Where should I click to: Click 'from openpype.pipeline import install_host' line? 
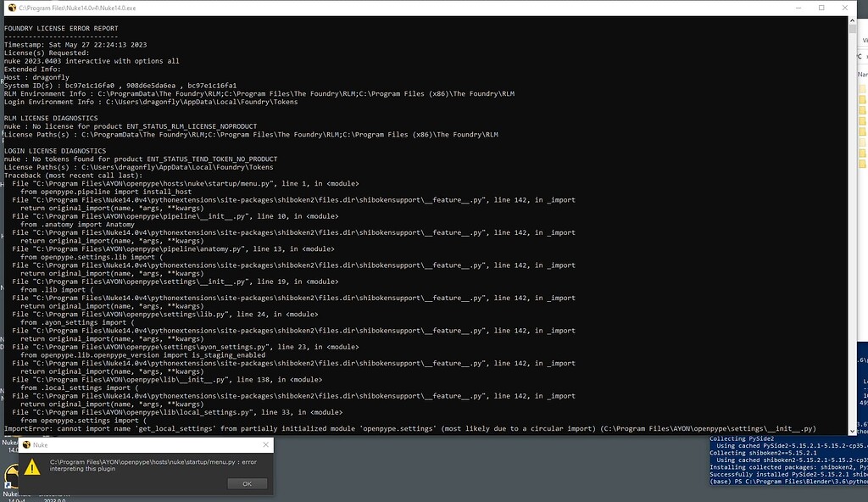(106, 192)
